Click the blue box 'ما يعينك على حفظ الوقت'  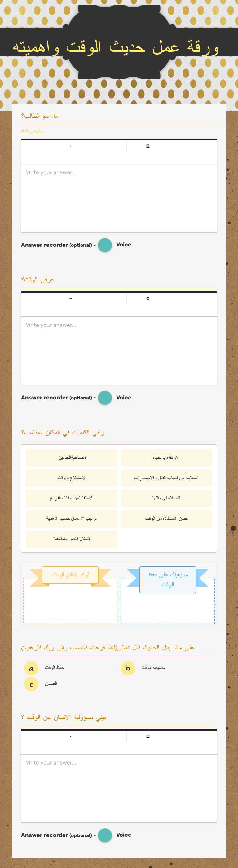pyautogui.click(x=167, y=578)
